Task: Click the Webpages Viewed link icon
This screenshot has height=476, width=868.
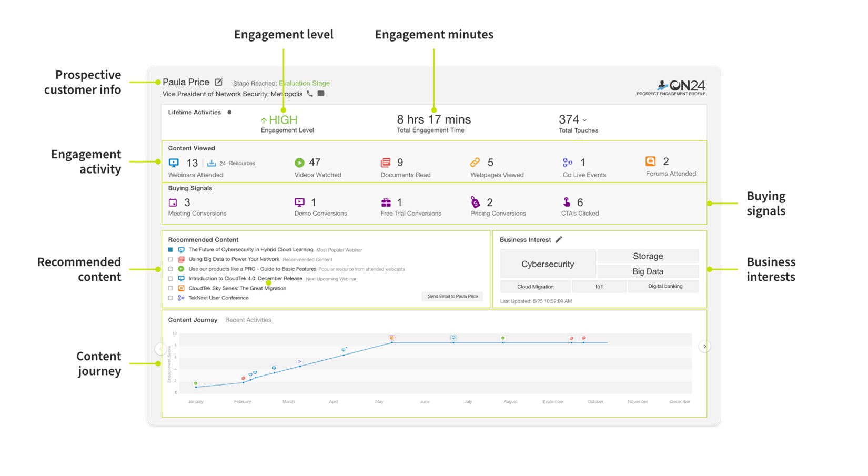Action: tap(475, 163)
